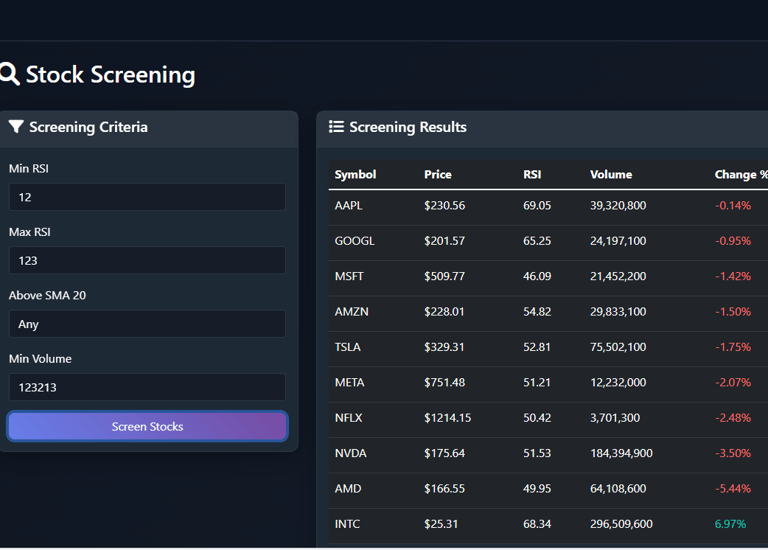This screenshot has height=550, width=768.
Task: Choose the TSLA row in table
Action: pos(348,347)
